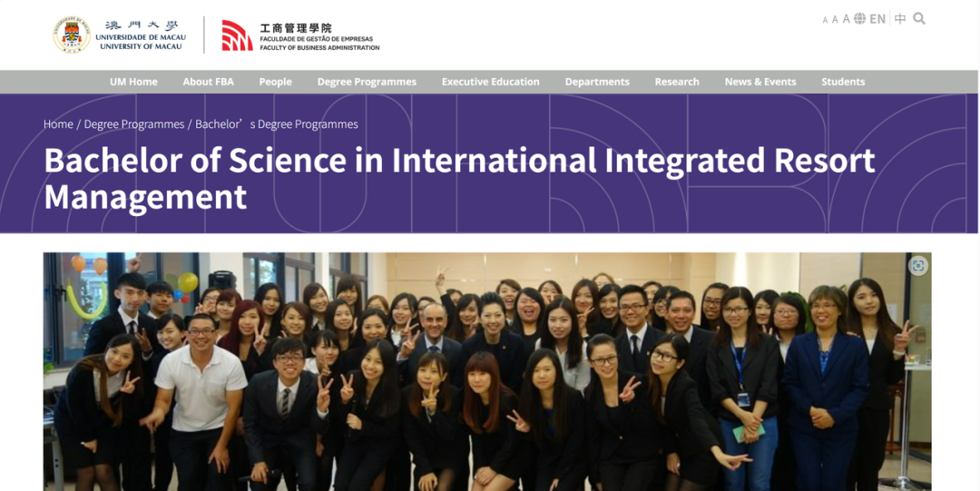Open the Degree Programmes menu
980x491 pixels.
point(367,82)
